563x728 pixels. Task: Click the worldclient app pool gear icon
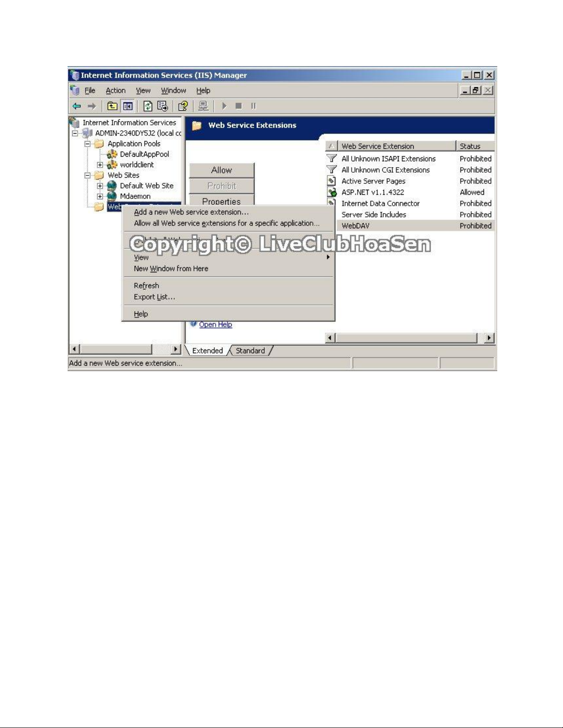112,165
